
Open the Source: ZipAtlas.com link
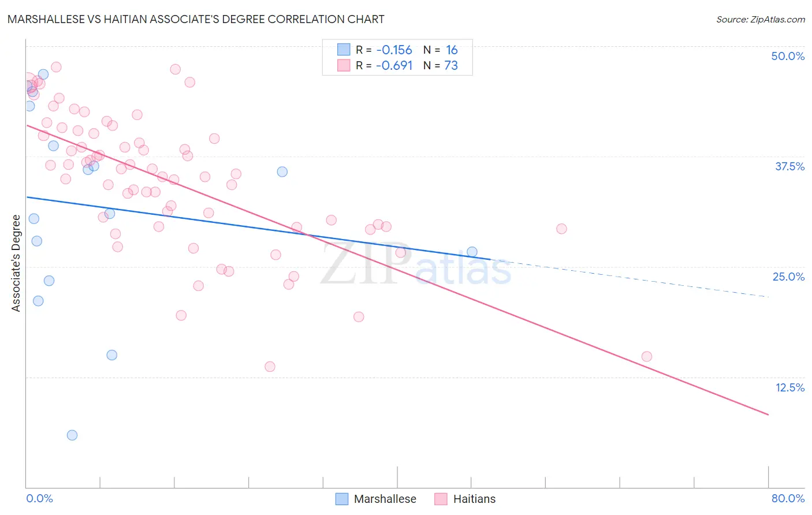(x=761, y=19)
